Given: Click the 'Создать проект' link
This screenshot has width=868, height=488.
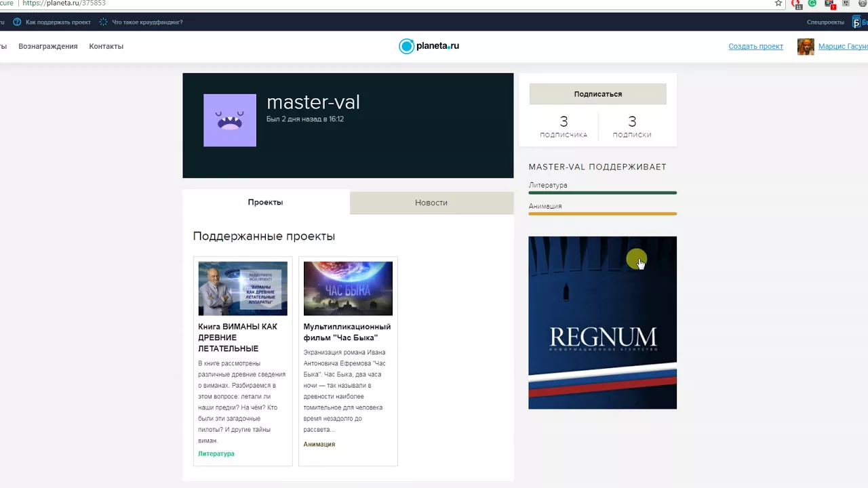Looking at the screenshot, I should pos(755,47).
